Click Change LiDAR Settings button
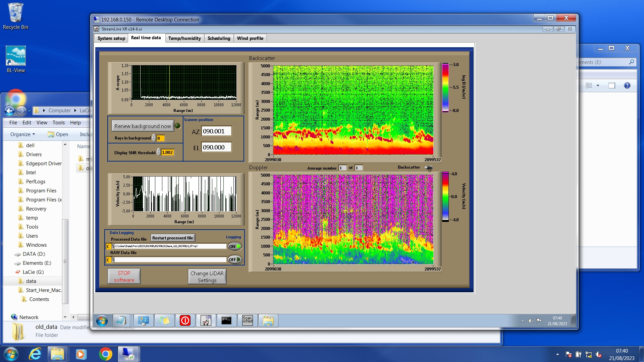This screenshot has width=644, height=362. [207, 277]
